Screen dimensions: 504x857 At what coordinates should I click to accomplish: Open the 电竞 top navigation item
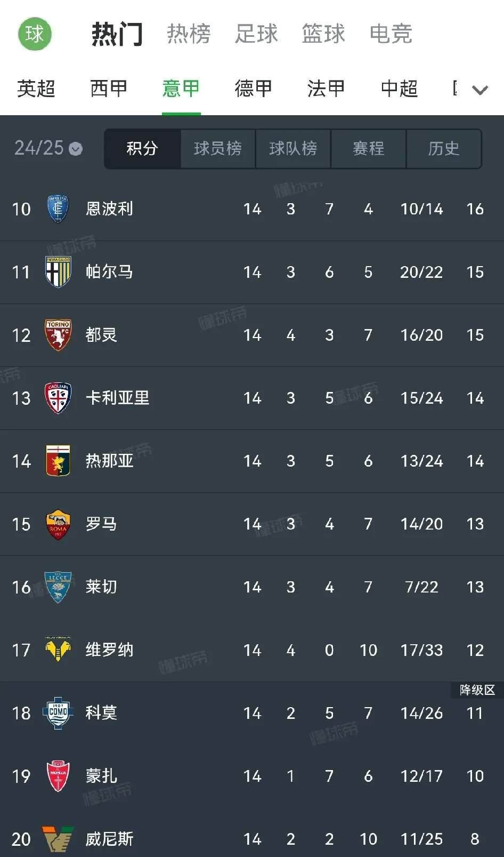391,34
